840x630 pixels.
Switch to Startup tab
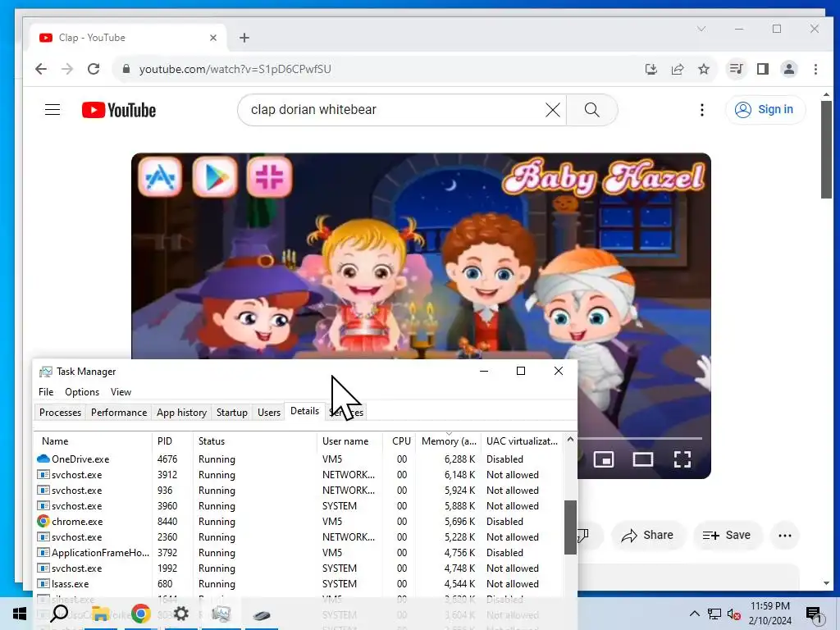point(232,413)
